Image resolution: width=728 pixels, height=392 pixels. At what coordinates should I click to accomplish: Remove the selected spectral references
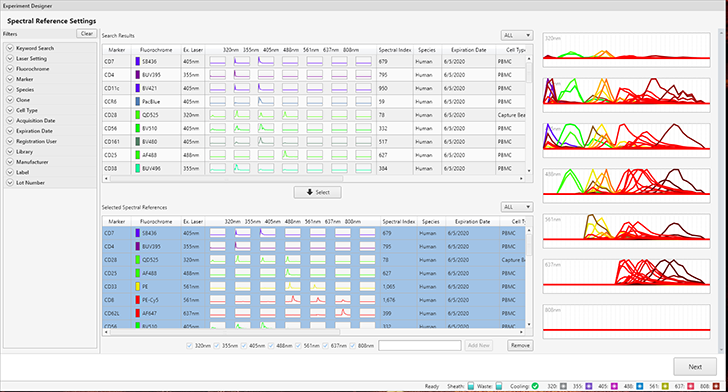(520, 346)
